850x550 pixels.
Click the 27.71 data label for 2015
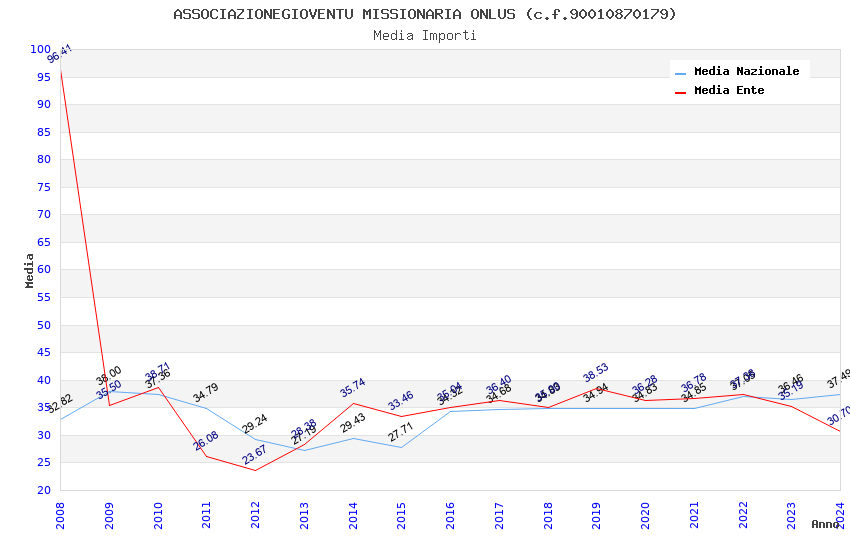[x=401, y=432]
